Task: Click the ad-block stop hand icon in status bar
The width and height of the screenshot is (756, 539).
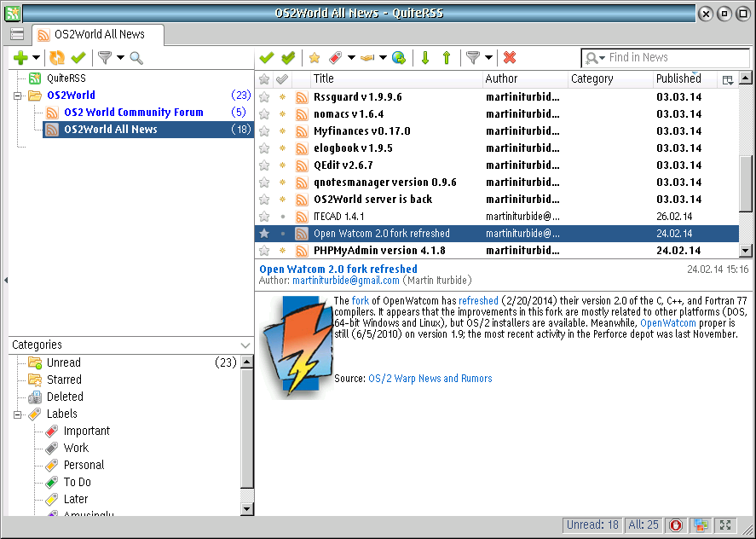Action: tap(676, 525)
